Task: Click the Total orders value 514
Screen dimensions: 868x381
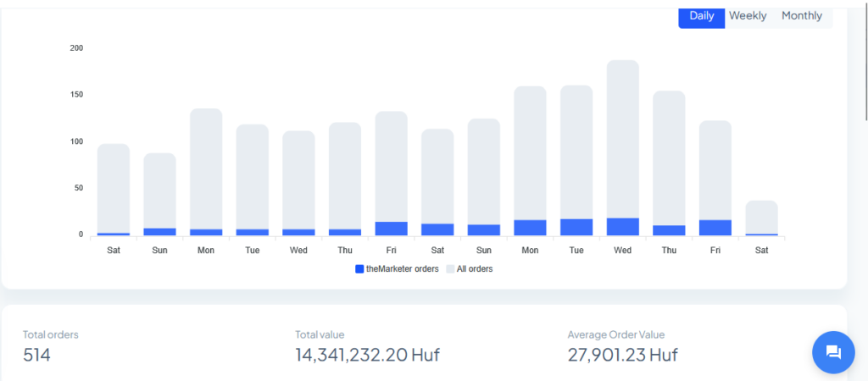Action: coord(36,355)
